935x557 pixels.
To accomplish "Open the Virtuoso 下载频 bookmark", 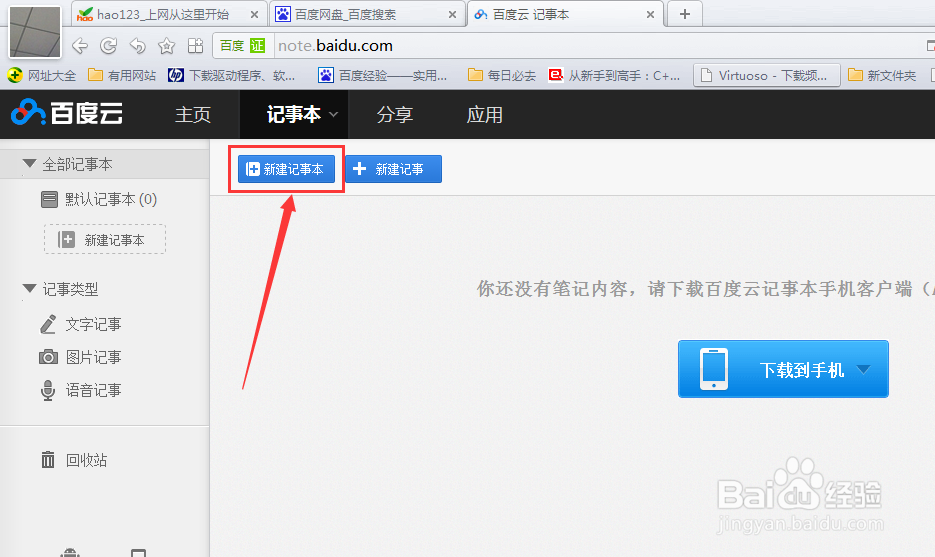I will (x=767, y=76).
